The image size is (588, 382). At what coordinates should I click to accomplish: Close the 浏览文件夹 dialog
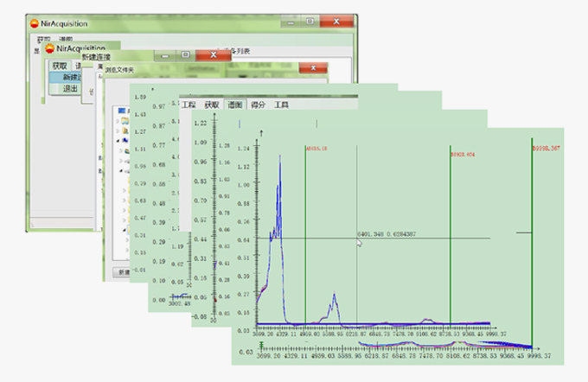[x=313, y=68]
